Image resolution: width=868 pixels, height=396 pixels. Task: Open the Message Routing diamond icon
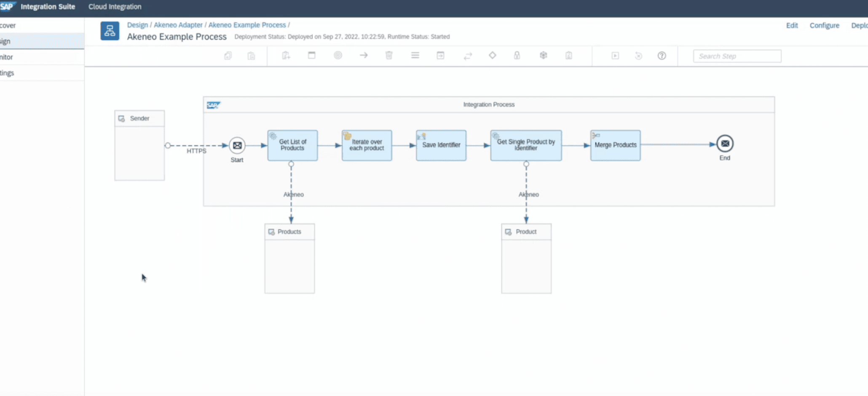tap(492, 55)
